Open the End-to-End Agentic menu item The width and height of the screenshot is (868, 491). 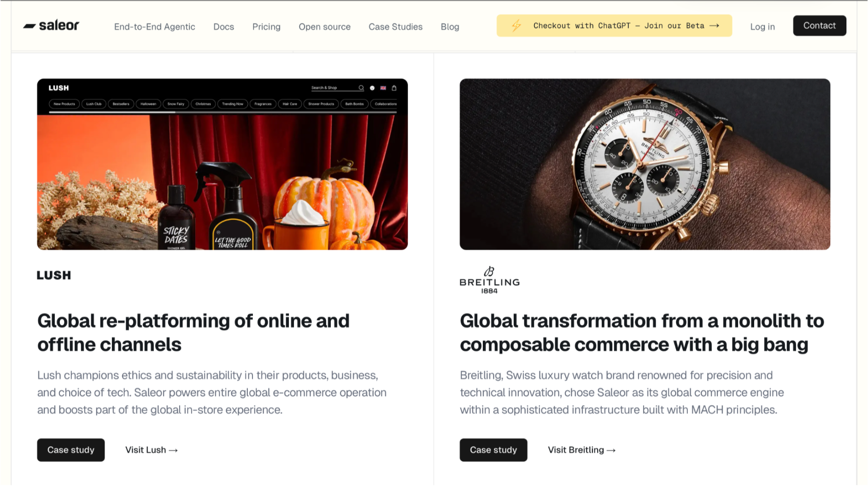tap(154, 27)
